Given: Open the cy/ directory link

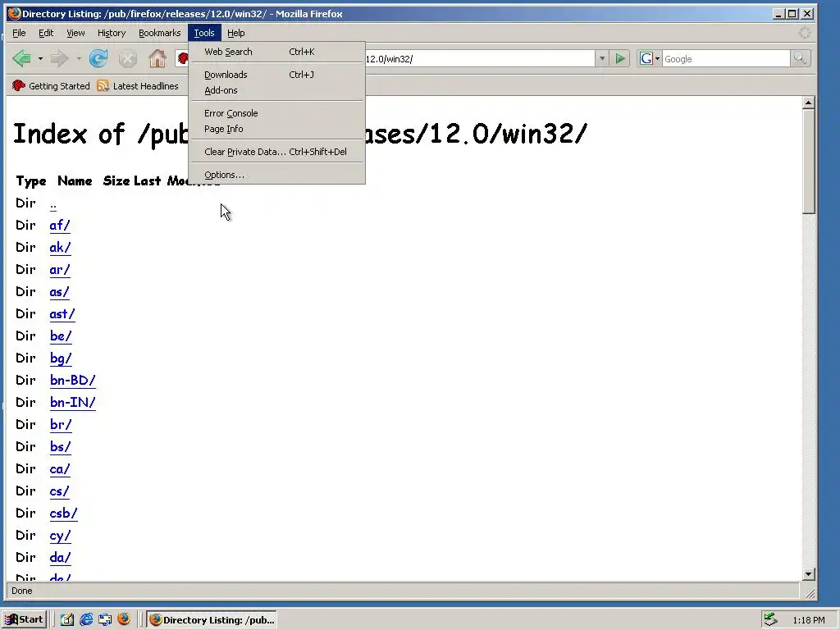Looking at the screenshot, I should tap(60, 536).
